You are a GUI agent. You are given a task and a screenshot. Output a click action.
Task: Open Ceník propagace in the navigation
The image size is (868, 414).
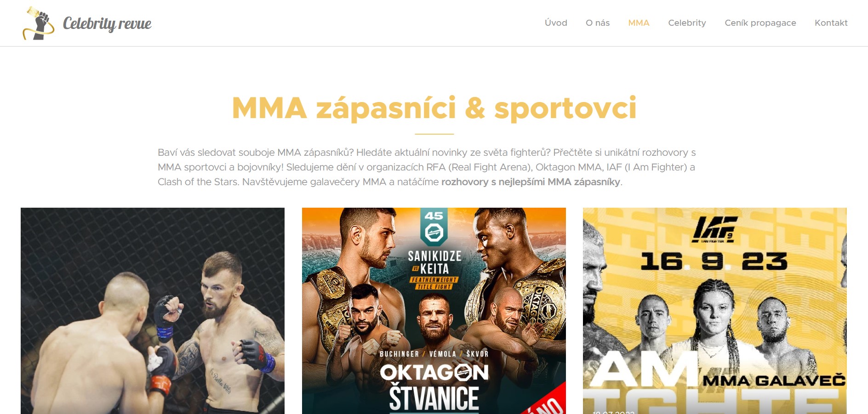[x=760, y=23]
